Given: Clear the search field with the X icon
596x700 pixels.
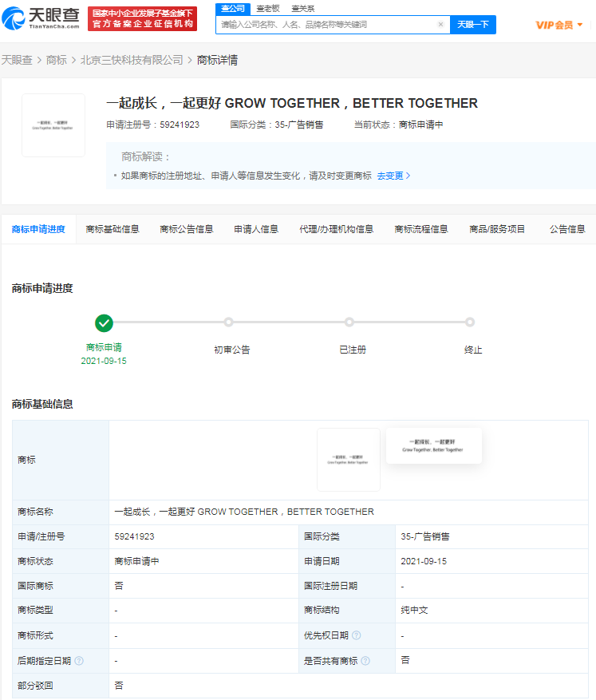Looking at the screenshot, I should pos(440,24).
